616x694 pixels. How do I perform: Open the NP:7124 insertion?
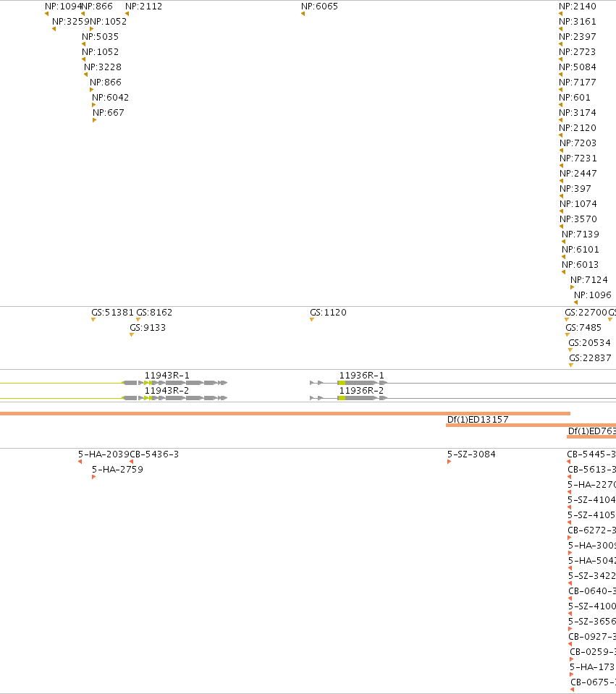(x=589, y=279)
